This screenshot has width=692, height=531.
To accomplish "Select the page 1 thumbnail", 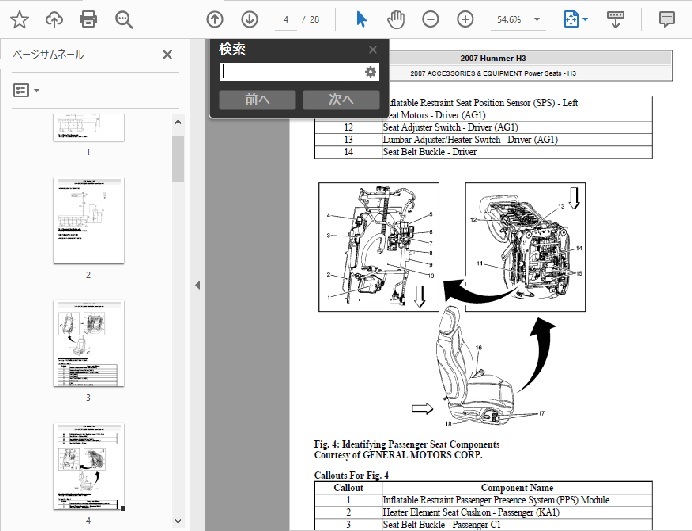I will [x=89, y=127].
